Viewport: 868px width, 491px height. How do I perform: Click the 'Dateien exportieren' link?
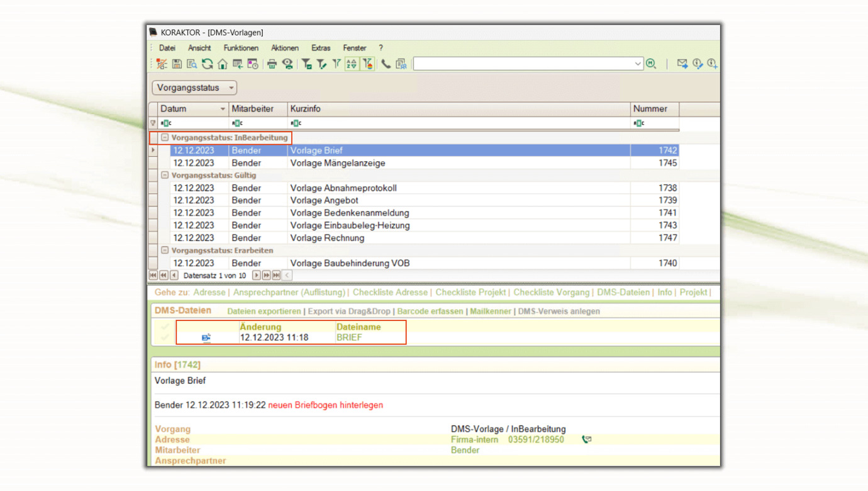tap(264, 311)
